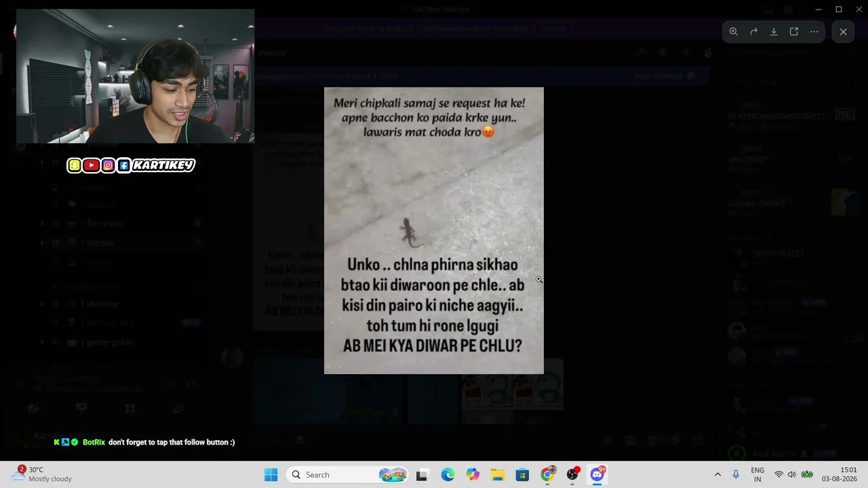
Task: Open the Wi-Fi network tray icon
Action: click(x=778, y=474)
